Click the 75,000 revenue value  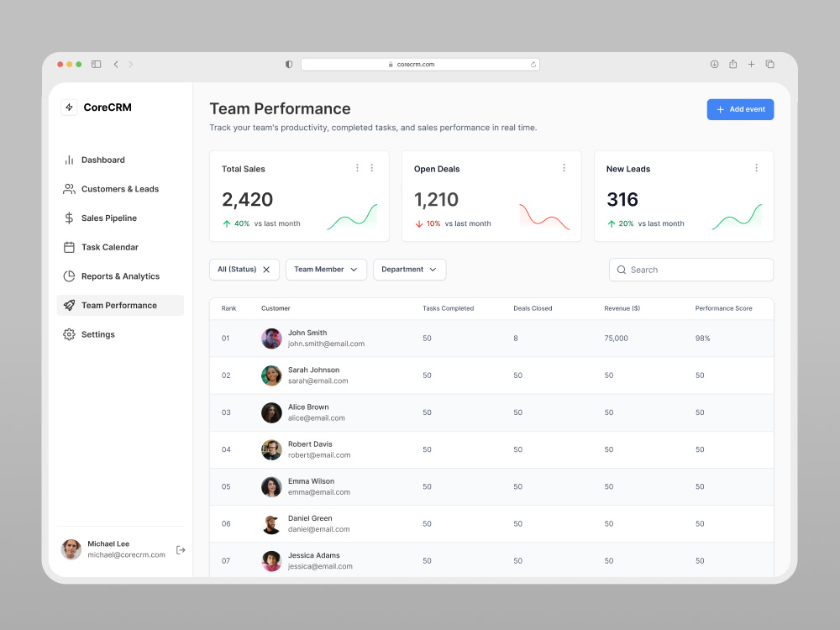pos(616,339)
